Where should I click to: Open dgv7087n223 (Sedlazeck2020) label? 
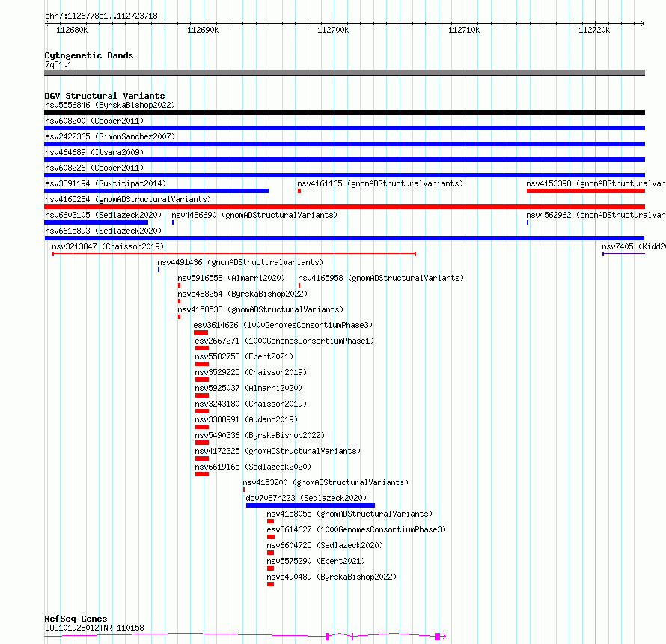(x=306, y=498)
